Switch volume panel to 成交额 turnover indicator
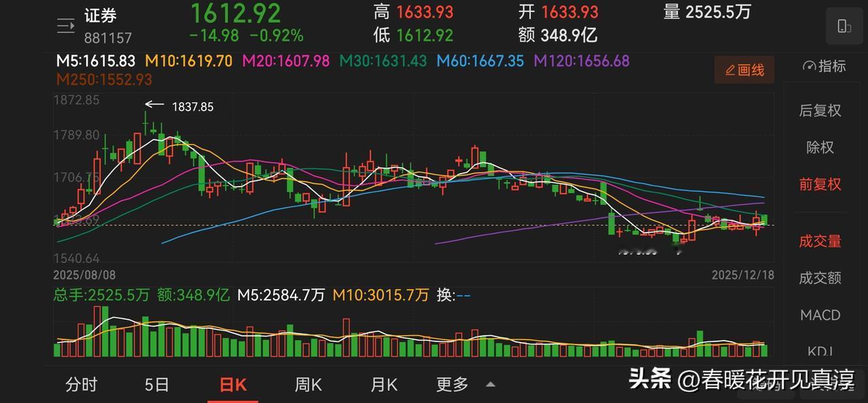Screen dimensions: 868x403 tap(820, 277)
